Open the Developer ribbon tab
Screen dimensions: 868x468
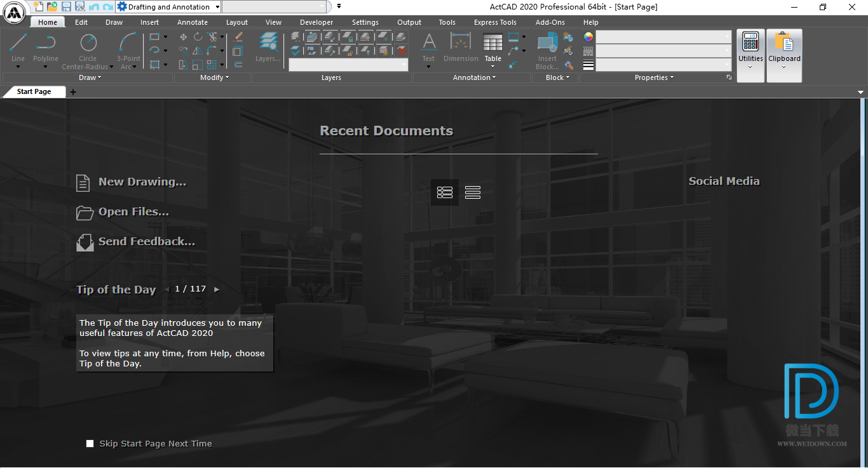click(x=316, y=22)
